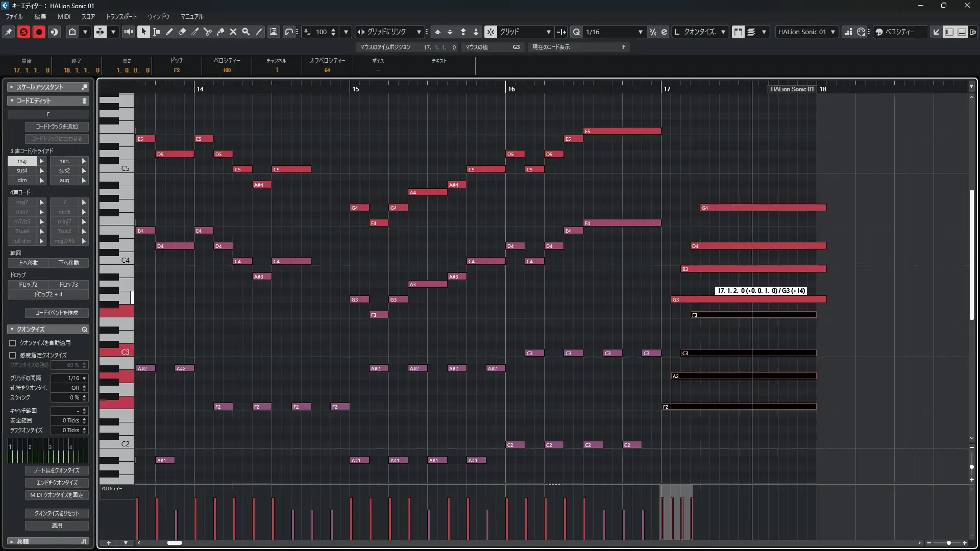
Task: Select the Draw pencil tool
Action: [x=169, y=32]
